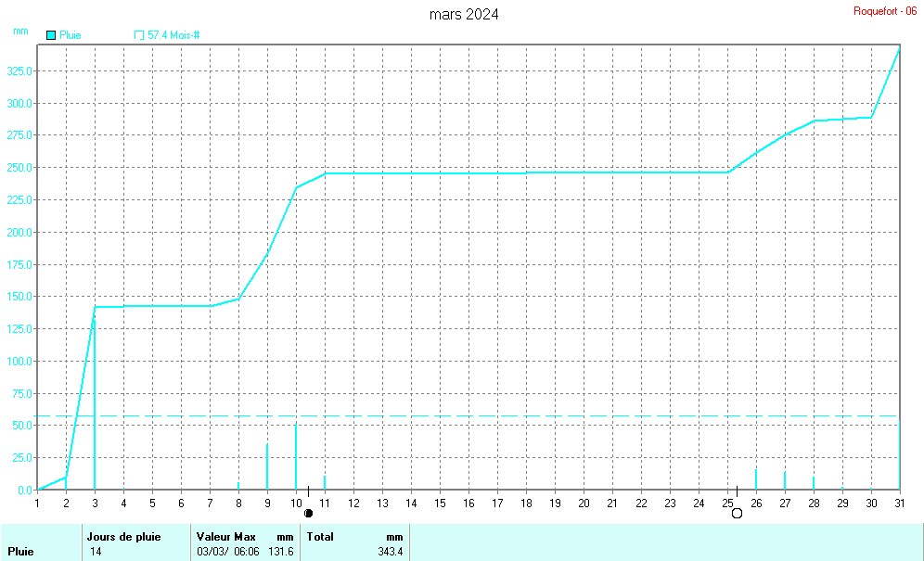This screenshot has width=924, height=561.
Task: Click the 'Pluie' row label in table
Action: pyautogui.click(x=20, y=552)
